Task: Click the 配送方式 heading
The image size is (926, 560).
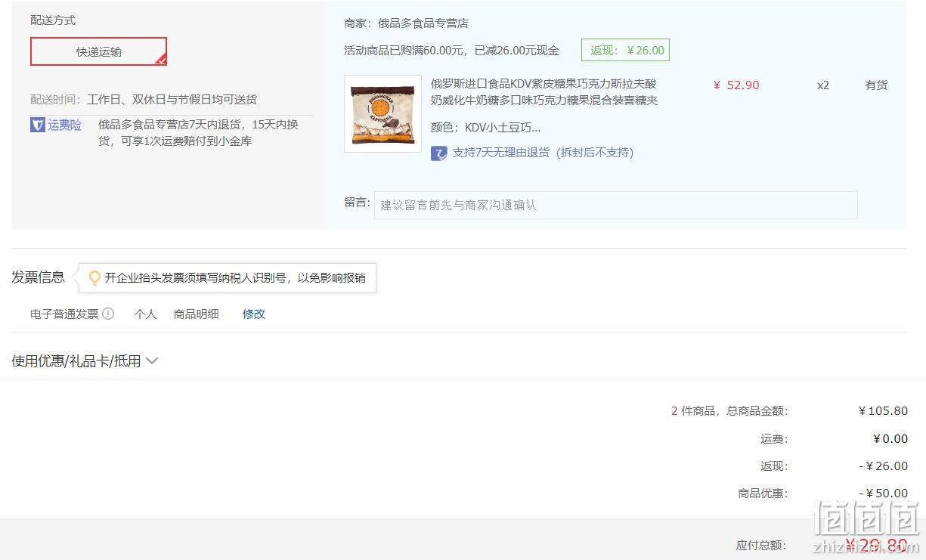Action: point(53,20)
